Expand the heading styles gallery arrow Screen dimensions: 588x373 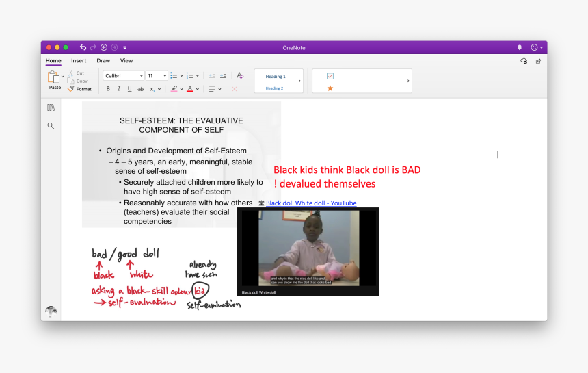299,81
